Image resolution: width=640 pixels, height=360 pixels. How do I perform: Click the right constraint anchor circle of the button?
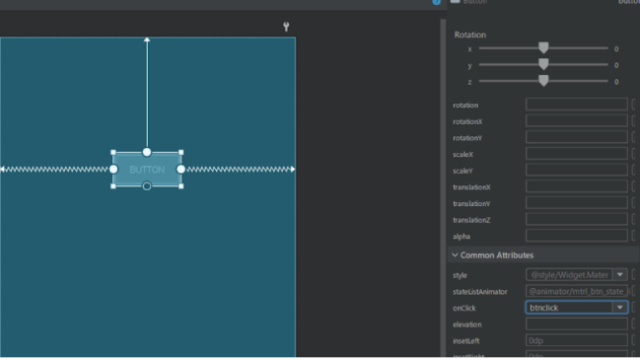click(x=181, y=169)
